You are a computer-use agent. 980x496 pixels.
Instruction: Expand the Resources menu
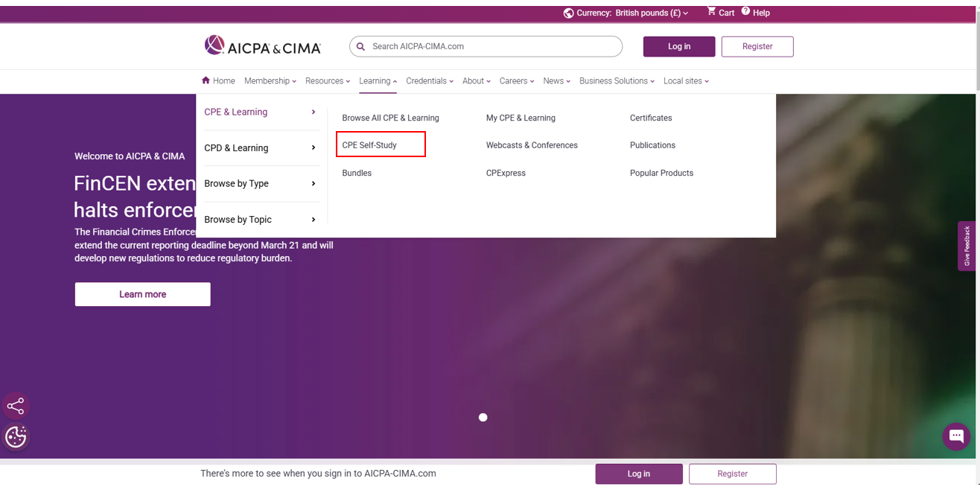pos(328,81)
